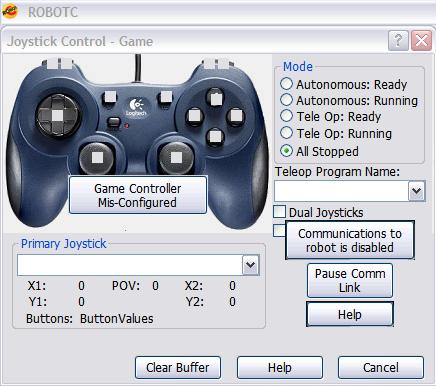The width and height of the screenshot is (436, 386).
Task: Click the Primary Joystick group label
Action: pyautogui.click(x=63, y=244)
